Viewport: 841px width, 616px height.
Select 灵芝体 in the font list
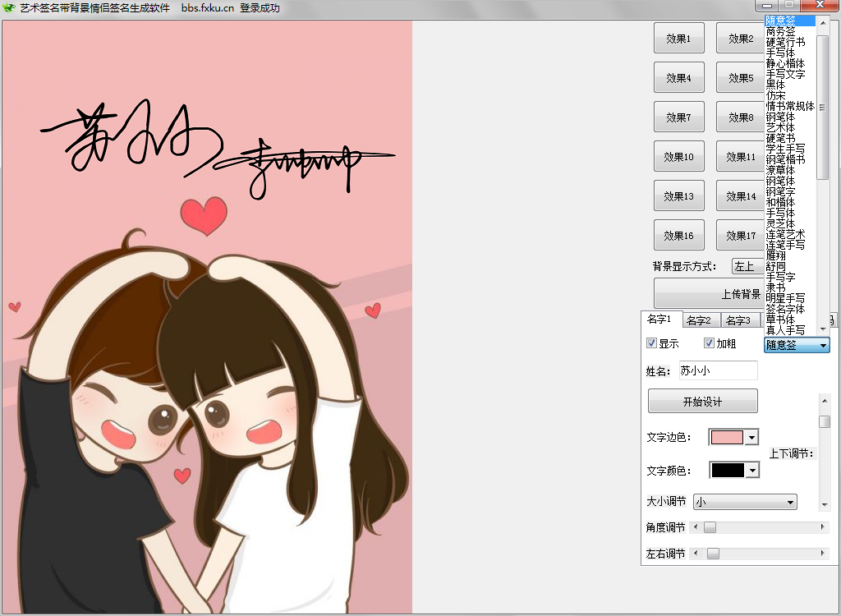pos(790,223)
